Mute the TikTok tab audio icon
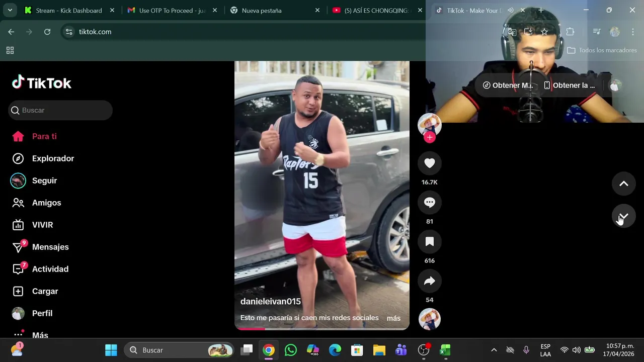 (x=511, y=10)
